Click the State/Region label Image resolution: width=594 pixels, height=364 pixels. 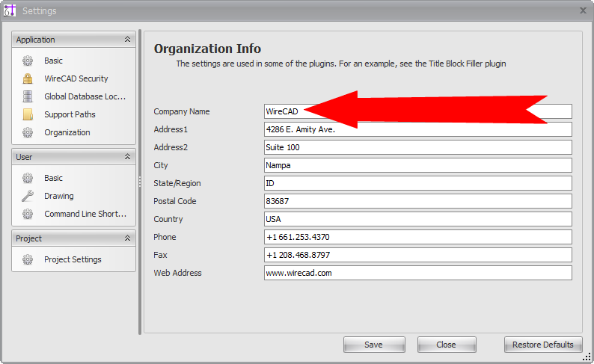point(177,183)
